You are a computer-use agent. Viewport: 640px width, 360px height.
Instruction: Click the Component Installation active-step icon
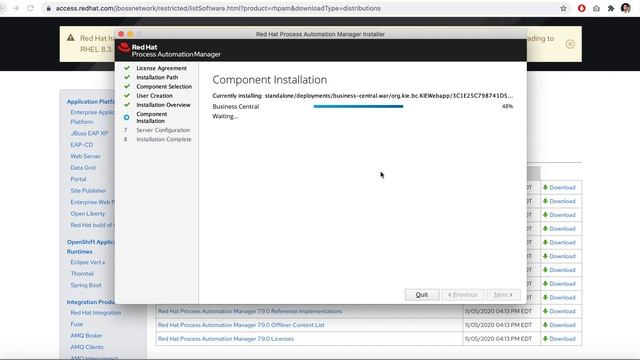tap(127, 118)
